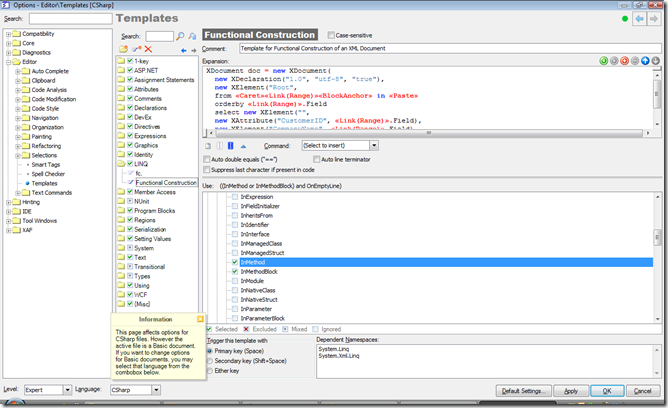Check the InExpression context checkbox

tap(235, 197)
